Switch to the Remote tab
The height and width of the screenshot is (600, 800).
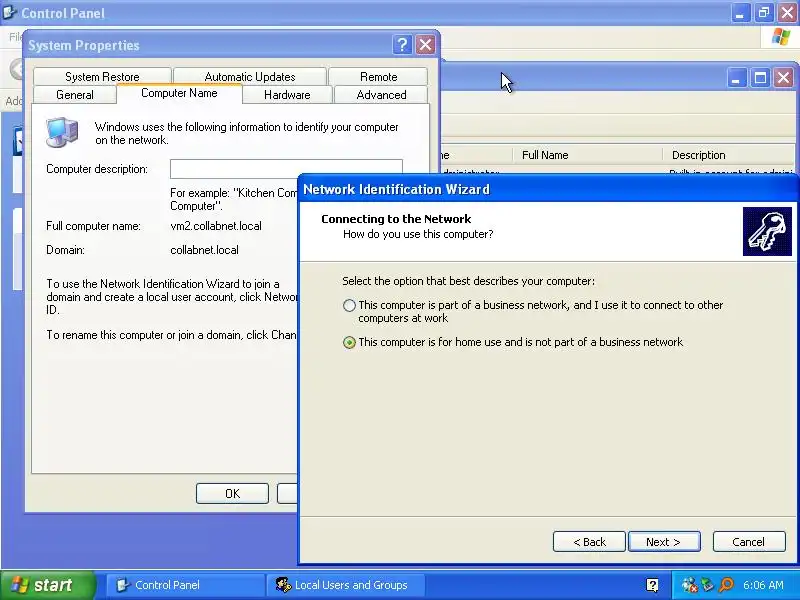click(378, 77)
